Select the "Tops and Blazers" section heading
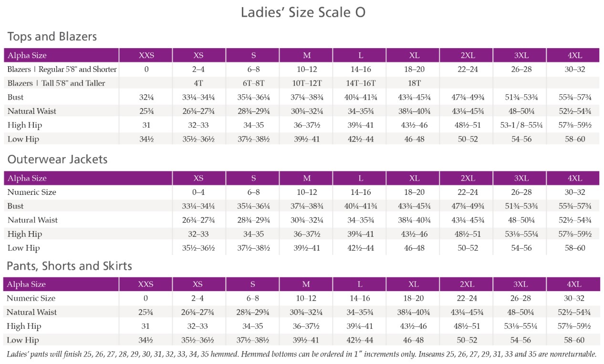 pos(52,37)
